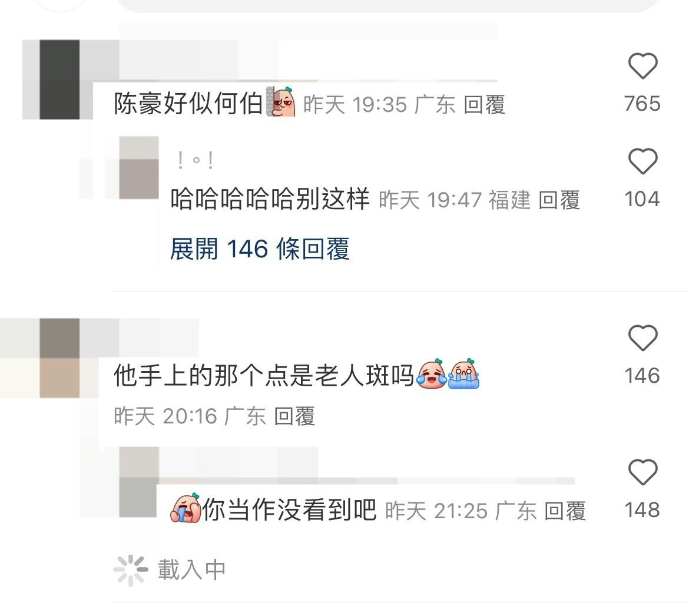The height and width of the screenshot is (616, 689).
Task: Like the 你当作没看到吧 reply
Action: pyautogui.click(x=642, y=472)
